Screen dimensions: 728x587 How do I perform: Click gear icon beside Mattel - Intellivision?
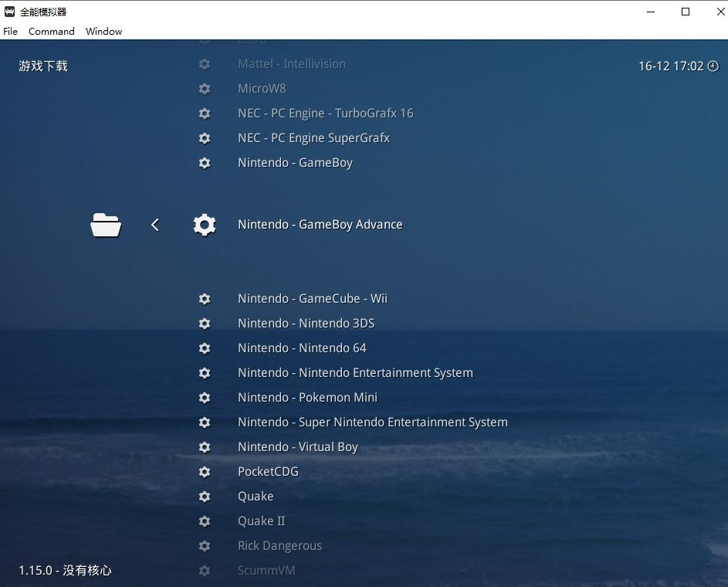point(205,64)
